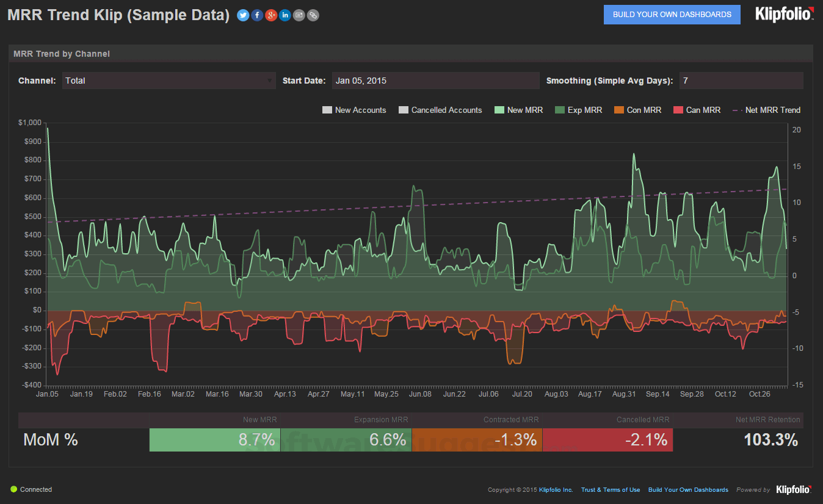Share dashboard on Twitter
The image size is (823, 504).
point(243,15)
